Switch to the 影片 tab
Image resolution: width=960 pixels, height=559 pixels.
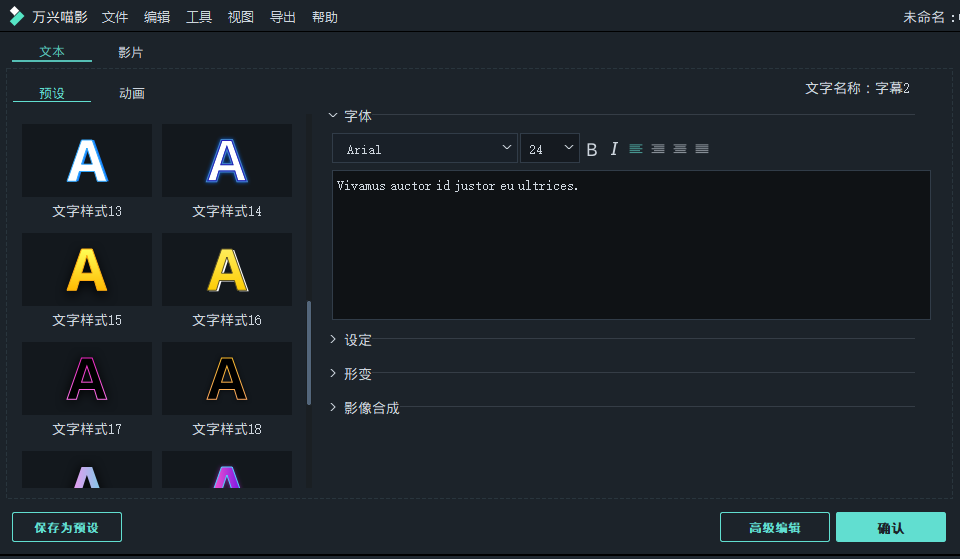pyautogui.click(x=131, y=52)
